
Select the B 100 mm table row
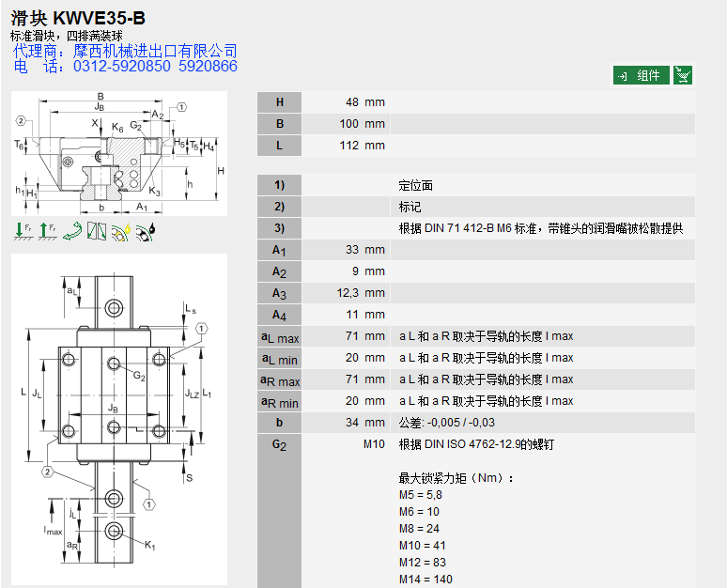click(x=475, y=124)
